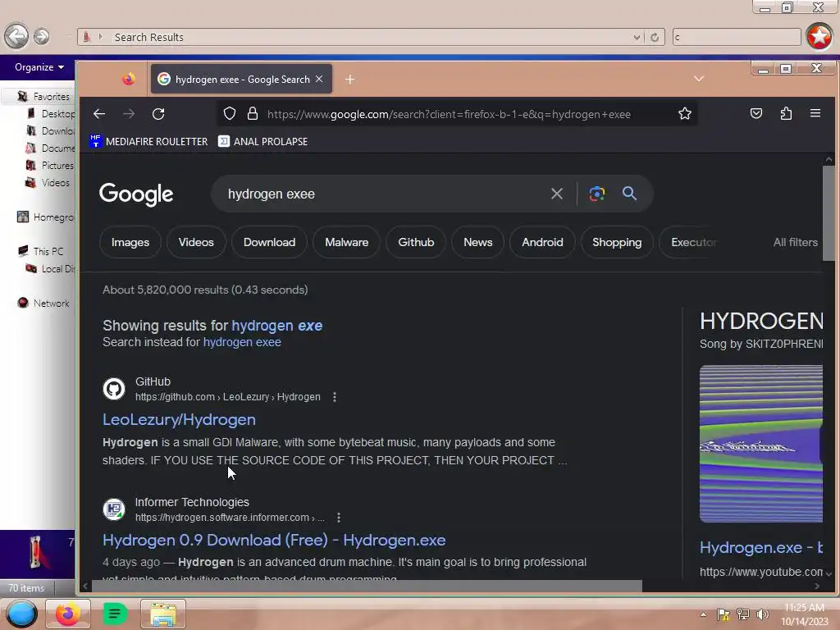Screen dimensions: 840x630
Task: Open Firefox from taskbar
Action: tap(68, 614)
